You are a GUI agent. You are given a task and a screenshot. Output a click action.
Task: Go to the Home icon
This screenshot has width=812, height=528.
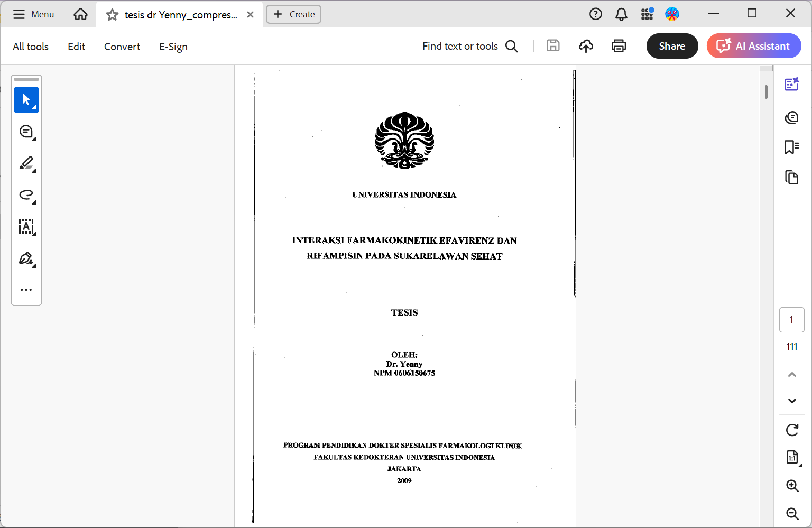point(80,14)
